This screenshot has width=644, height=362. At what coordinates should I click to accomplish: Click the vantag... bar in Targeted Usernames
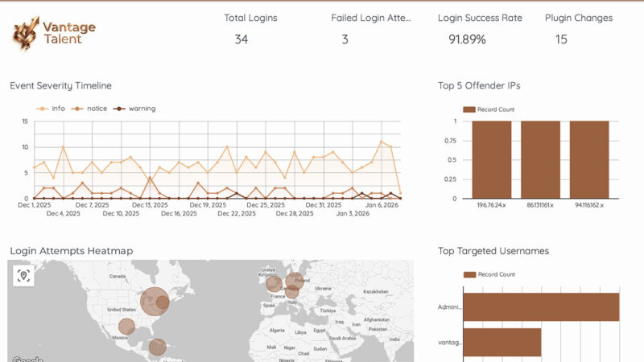[x=502, y=343]
